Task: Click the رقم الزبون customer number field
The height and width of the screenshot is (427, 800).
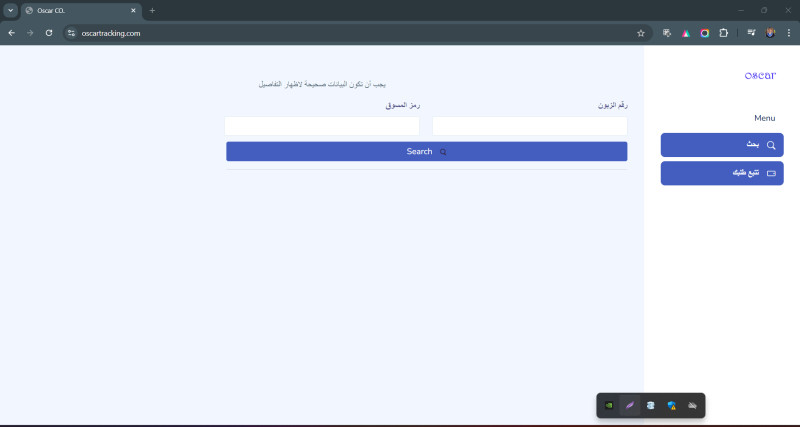Action: pyautogui.click(x=529, y=126)
